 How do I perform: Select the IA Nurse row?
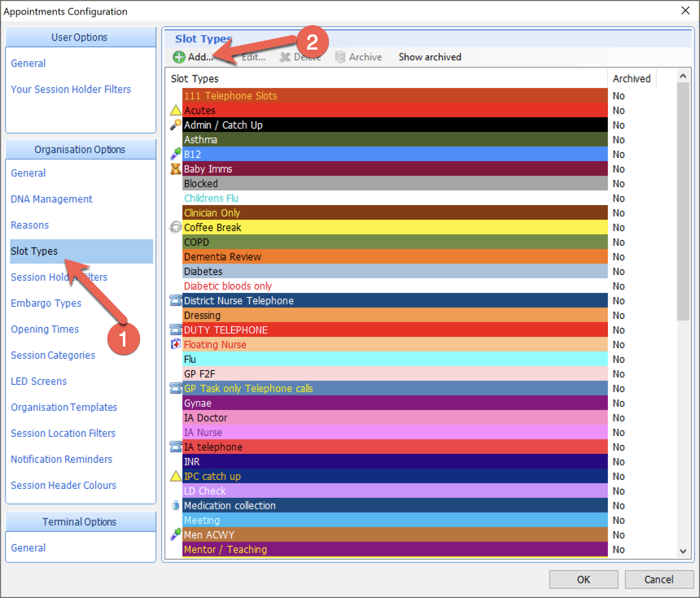(395, 433)
